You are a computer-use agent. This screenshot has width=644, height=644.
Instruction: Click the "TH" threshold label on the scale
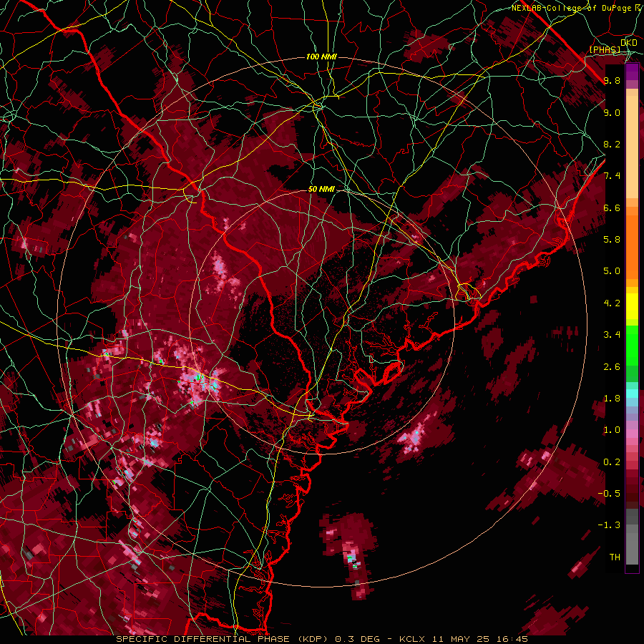[x=615, y=557]
